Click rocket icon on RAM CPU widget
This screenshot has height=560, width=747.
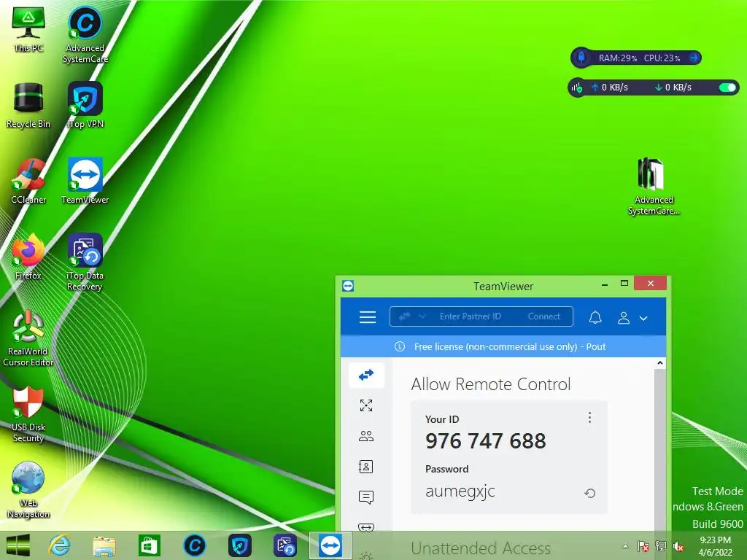pos(581,58)
